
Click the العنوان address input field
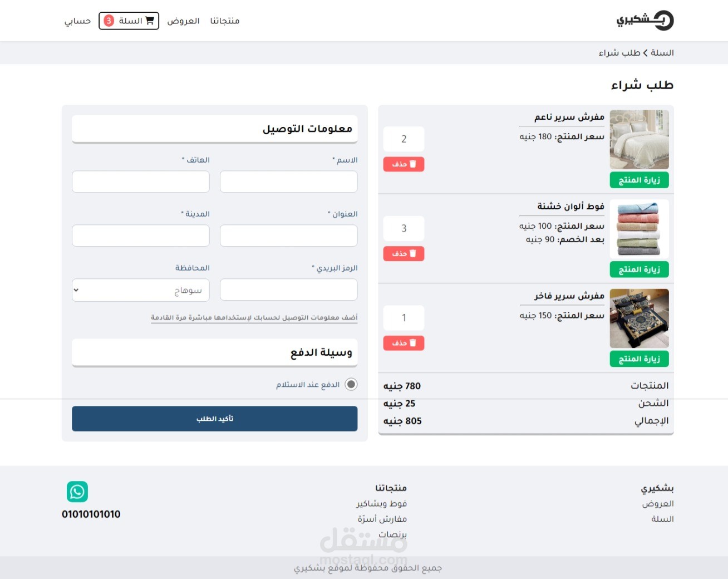(x=289, y=235)
